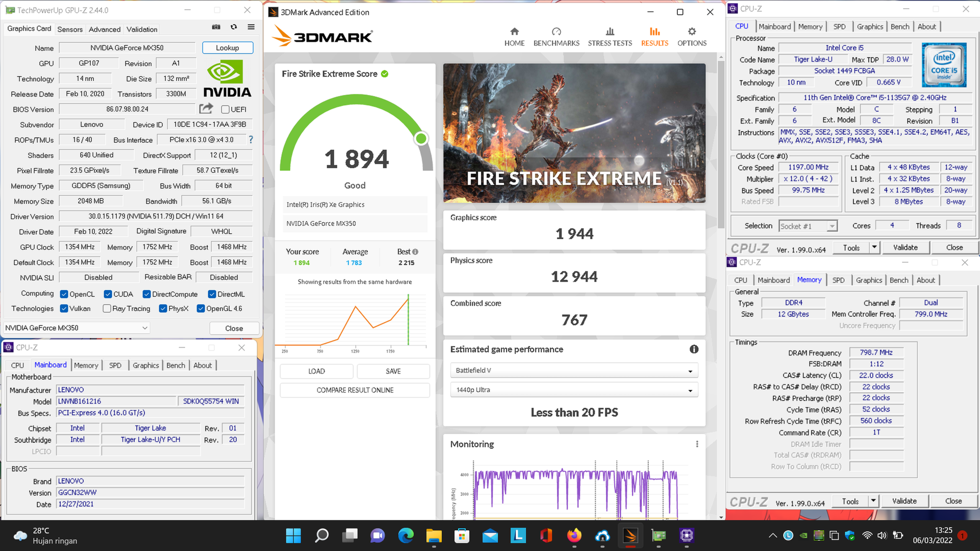980x551 pixels.
Task: Toggle the DirectML checkbox
Action: pos(212,294)
